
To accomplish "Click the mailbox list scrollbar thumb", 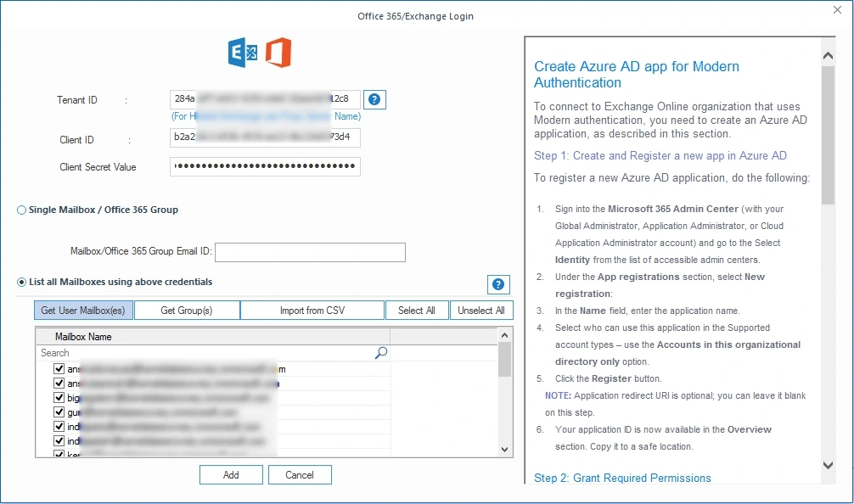I will pyautogui.click(x=504, y=359).
